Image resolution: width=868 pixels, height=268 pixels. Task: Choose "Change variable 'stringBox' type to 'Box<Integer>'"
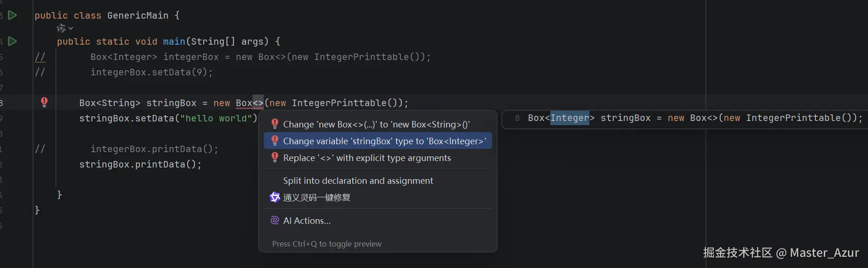coord(384,141)
